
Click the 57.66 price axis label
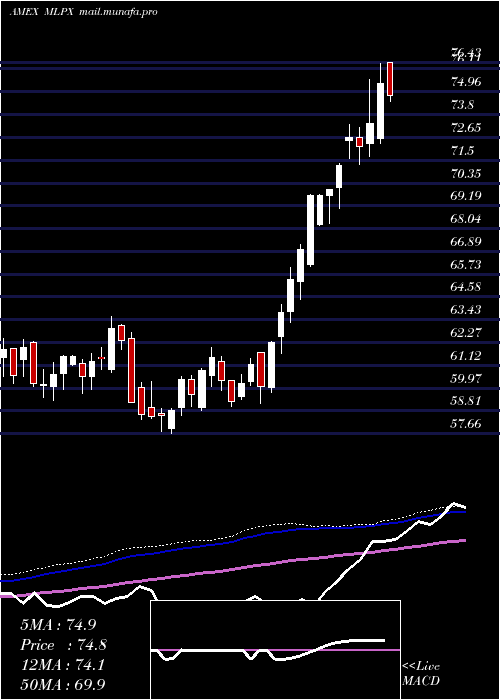pyautogui.click(x=467, y=424)
